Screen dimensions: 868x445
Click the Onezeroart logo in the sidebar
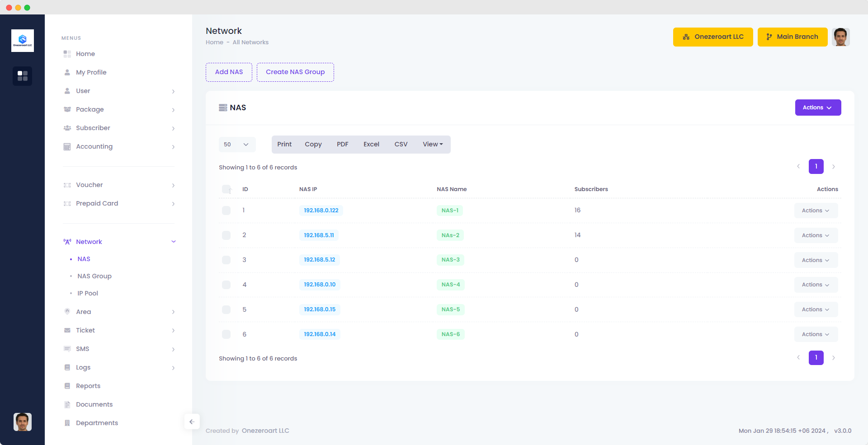23,41
